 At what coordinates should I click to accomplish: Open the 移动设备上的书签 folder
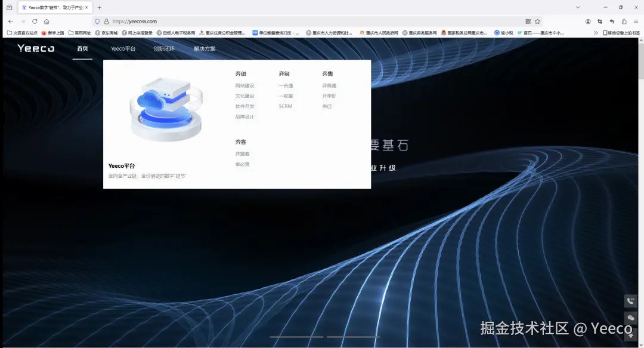tap(621, 33)
